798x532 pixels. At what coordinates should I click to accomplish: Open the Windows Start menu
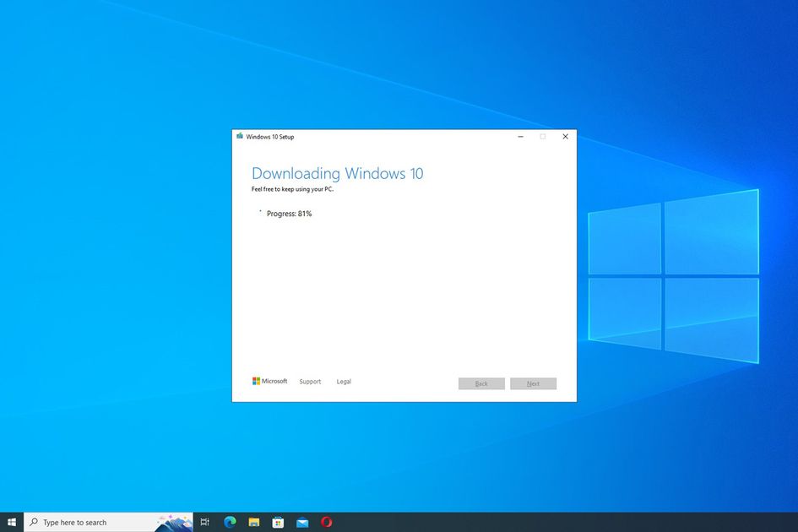pos(12,523)
